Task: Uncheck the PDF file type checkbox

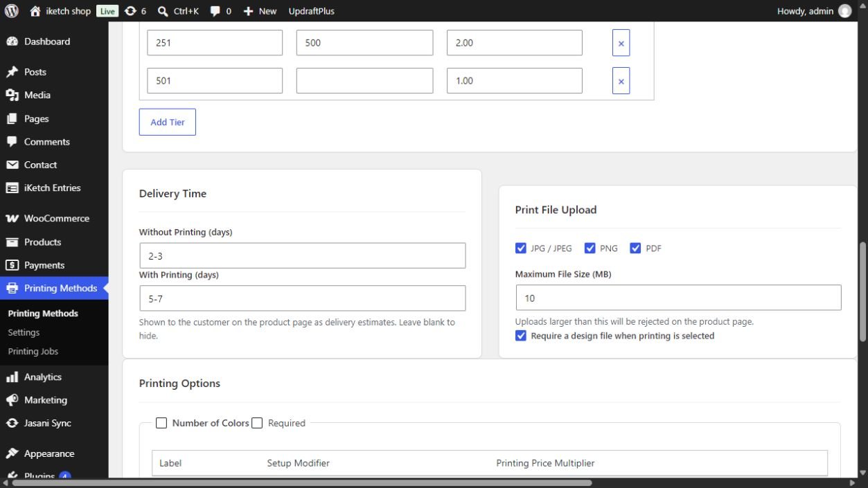Action: (x=635, y=248)
